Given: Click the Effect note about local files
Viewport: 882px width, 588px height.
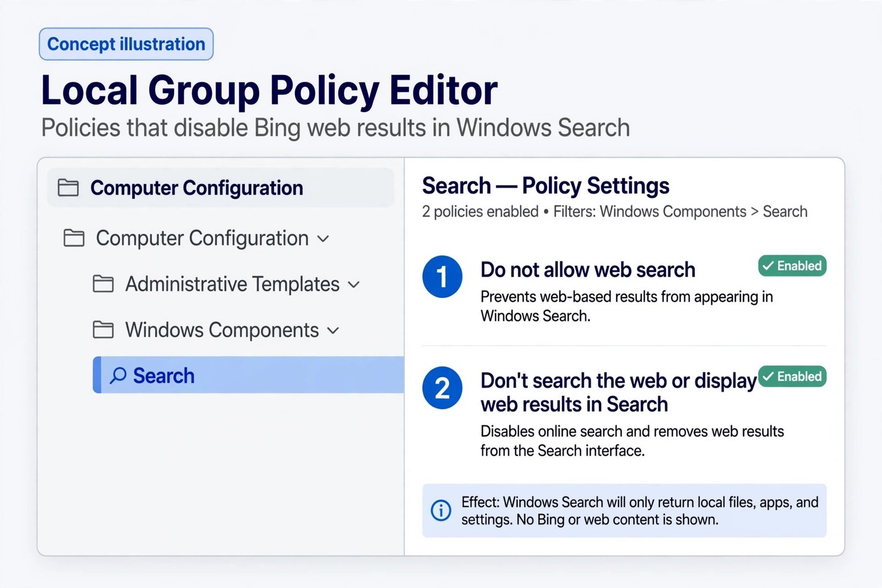Looking at the screenshot, I should point(624,510).
